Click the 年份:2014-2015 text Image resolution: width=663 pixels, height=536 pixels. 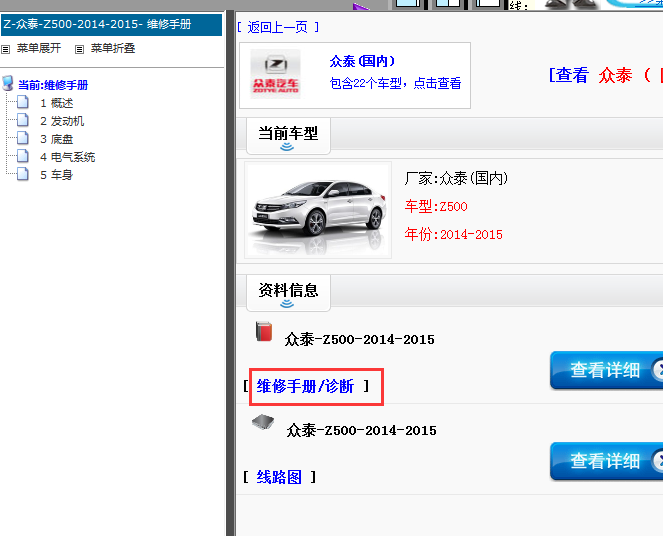(x=453, y=234)
